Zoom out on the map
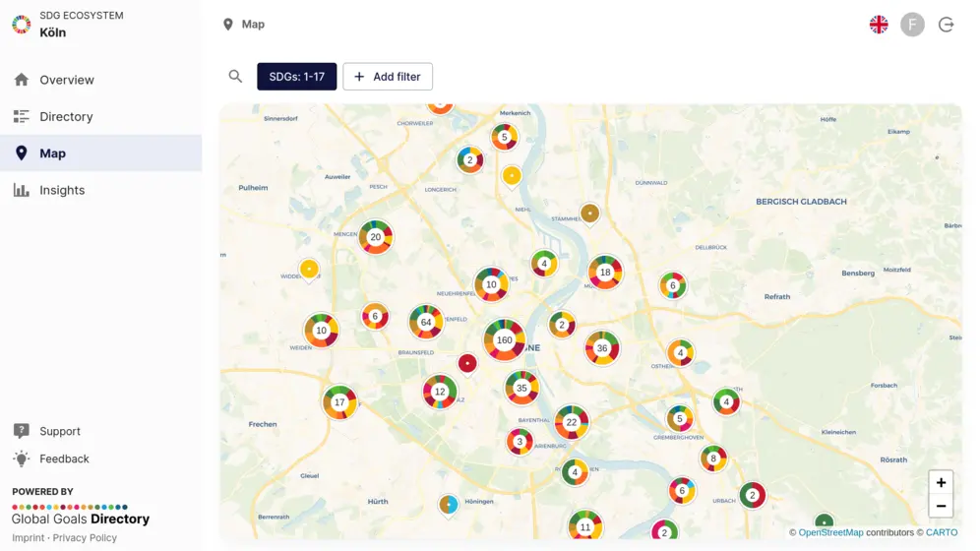Viewport: 980px width, 551px height. click(941, 506)
